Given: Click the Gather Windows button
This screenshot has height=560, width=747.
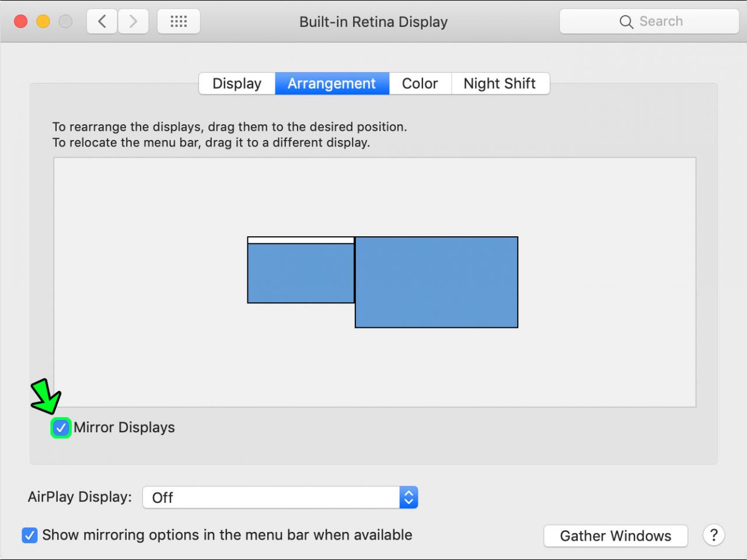Looking at the screenshot, I should pos(615,535).
